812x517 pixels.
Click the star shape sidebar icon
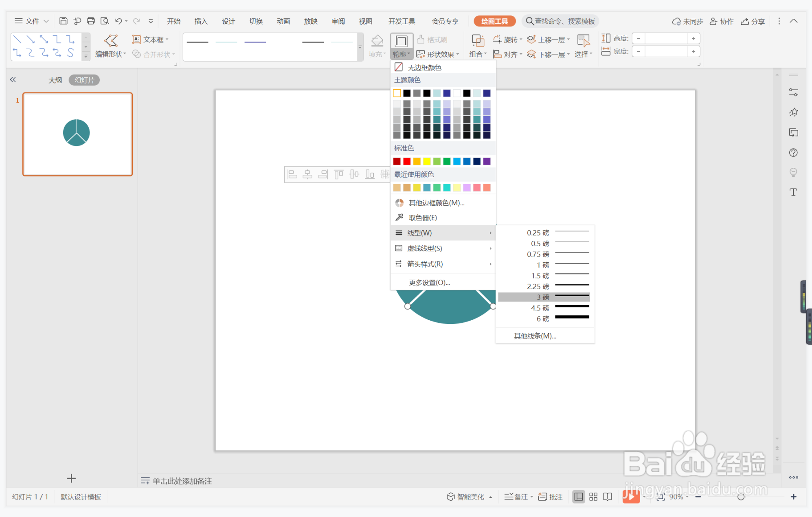[x=793, y=112]
